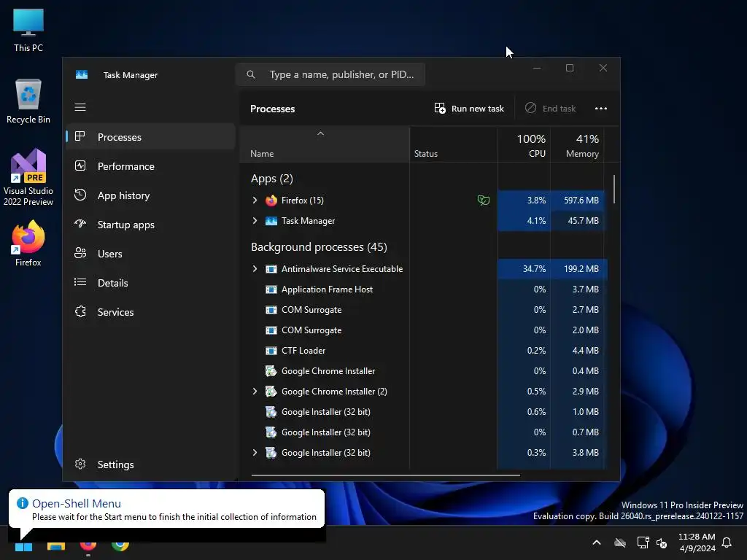This screenshot has height=560, width=747.
Task: Click the Firefox process icon in Apps
Action: [x=271, y=201]
